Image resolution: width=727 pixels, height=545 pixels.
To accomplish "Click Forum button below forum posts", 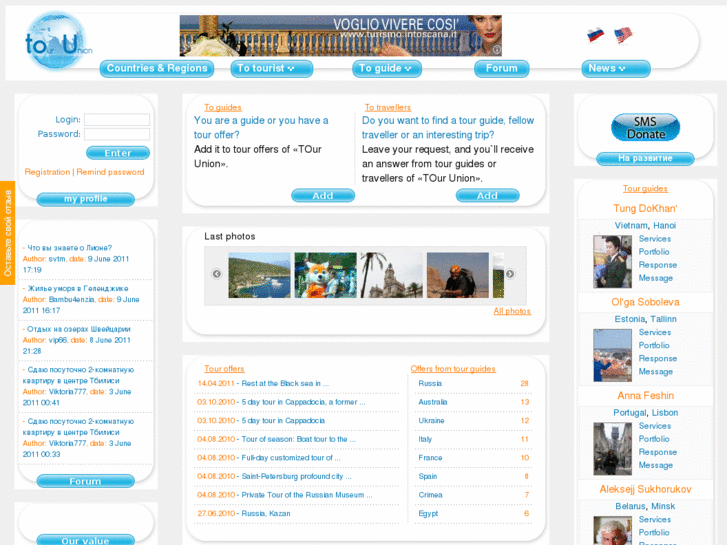I will [x=86, y=481].
